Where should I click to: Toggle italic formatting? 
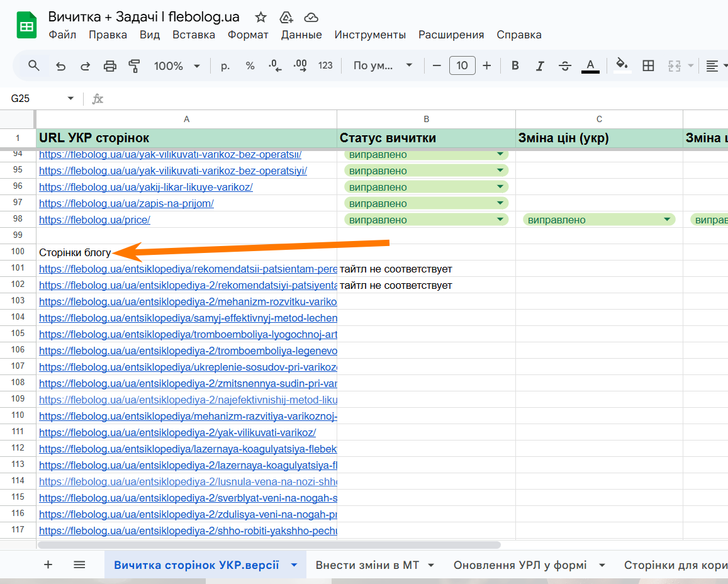tap(539, 66)
